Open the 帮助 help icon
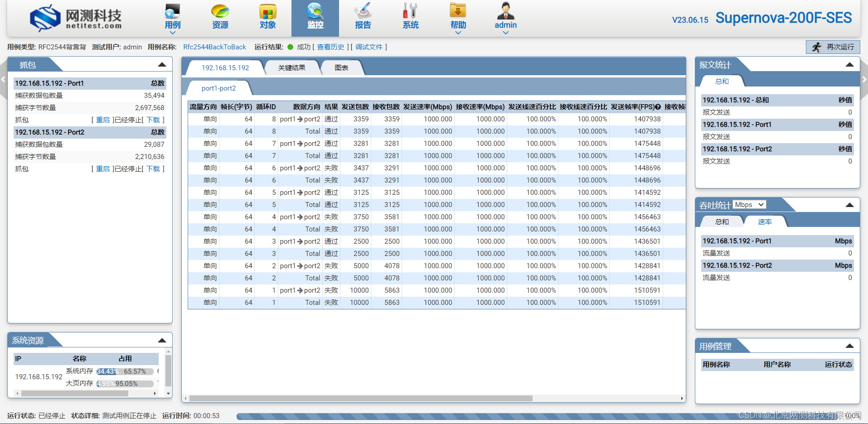This screenshot has width=868, height=424. (458, 11)
